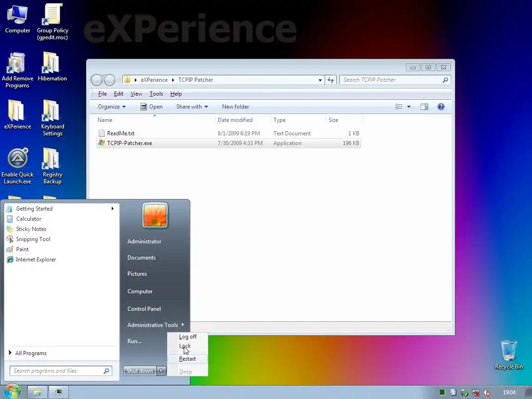Click the Search TCPIP Patcher field
The height and width of the screenshot is (399, 532).
[395, 80]
